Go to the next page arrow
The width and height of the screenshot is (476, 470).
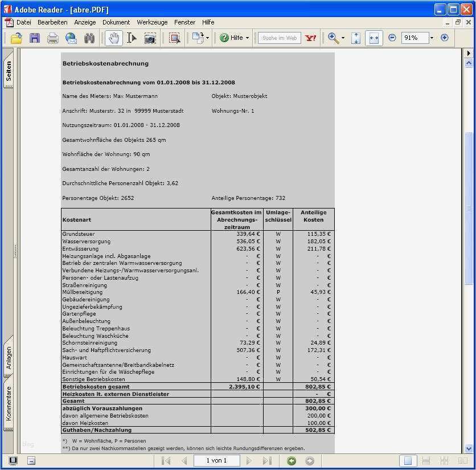click(249, 461)
